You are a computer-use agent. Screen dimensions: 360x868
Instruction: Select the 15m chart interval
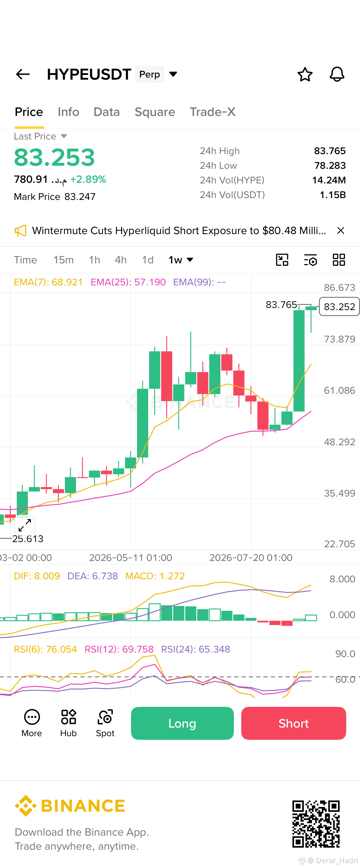64,260
